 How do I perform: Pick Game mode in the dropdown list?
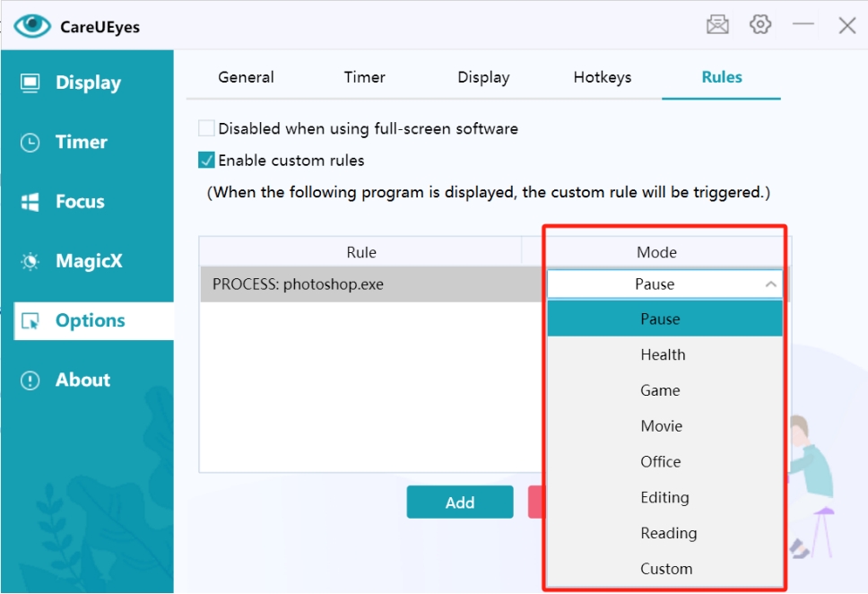click(x=661, y=390)
